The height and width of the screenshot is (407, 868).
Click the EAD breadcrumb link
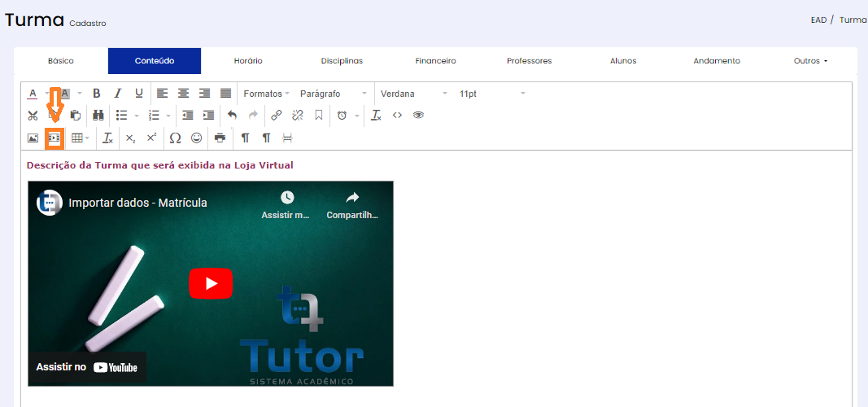(x=818, y=20)
